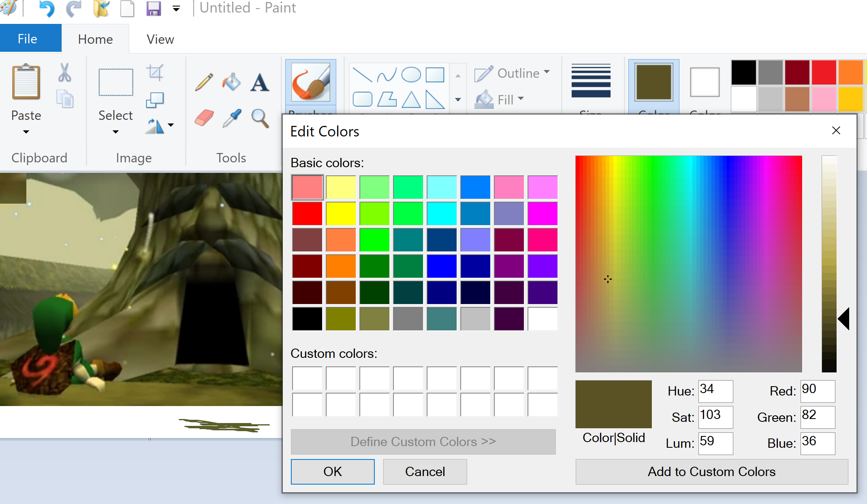Expand the shapes gallery down arrow

(458, 100)
